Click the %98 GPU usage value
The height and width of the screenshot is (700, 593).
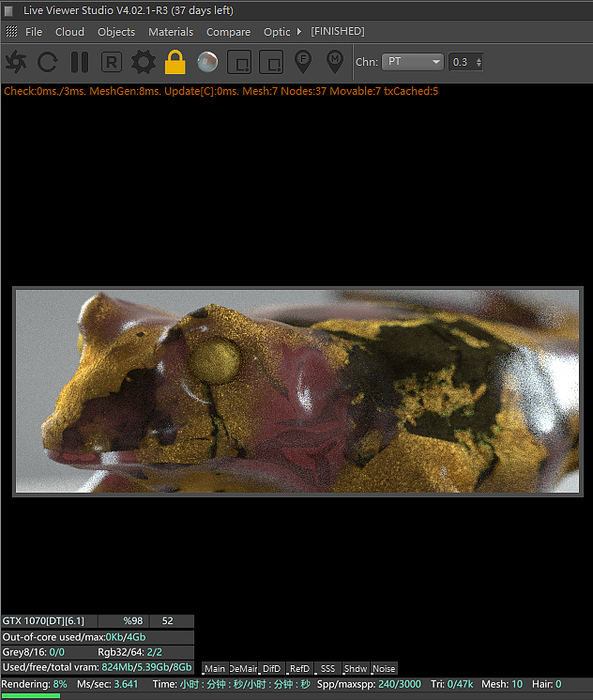(x=133, y=621)
